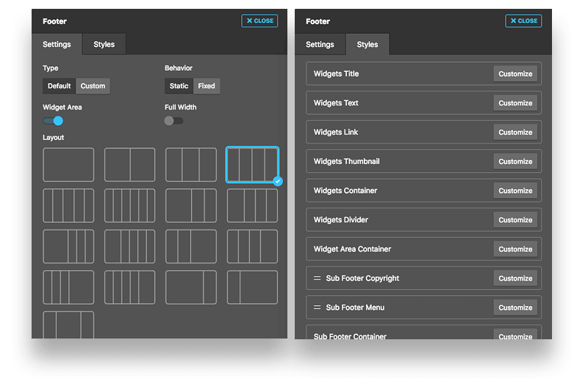Viewport: 588px width, 379px height.
Task: Click drag handle icon beside Sub Footer Copyright
Action: click(318, 278)
